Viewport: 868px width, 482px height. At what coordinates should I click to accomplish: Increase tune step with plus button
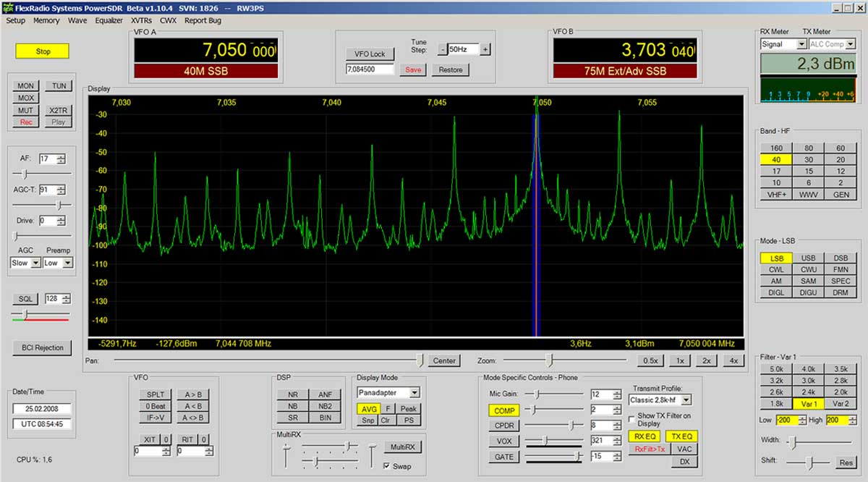pos(485,49)
